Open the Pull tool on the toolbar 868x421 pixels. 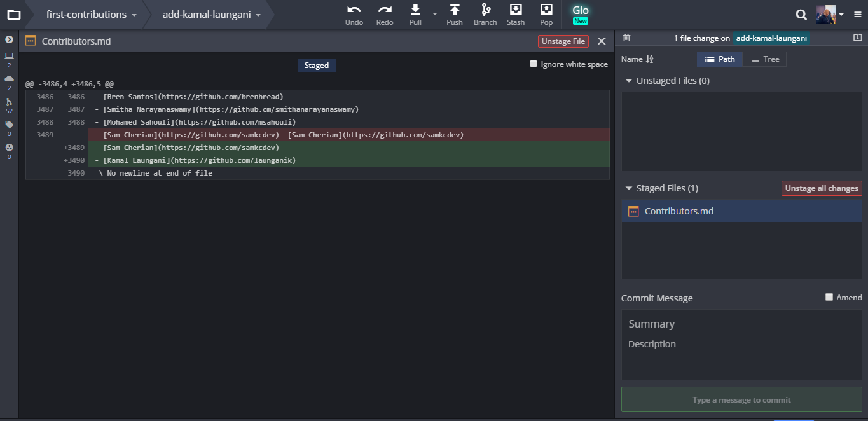click(x=415, y=14)
